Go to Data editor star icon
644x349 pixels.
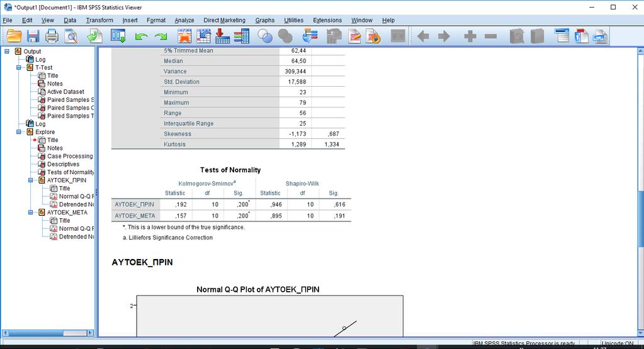tap(184, 36)
